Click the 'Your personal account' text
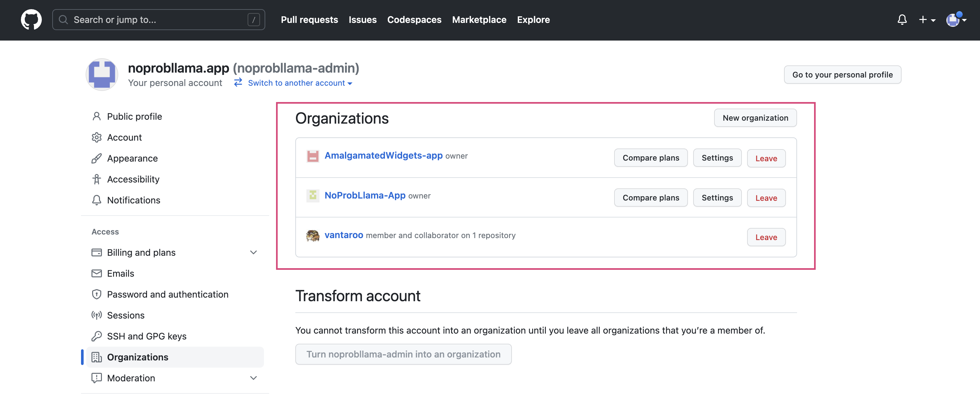This screenshot has height=399, width=980. click(x=175, y=83)
